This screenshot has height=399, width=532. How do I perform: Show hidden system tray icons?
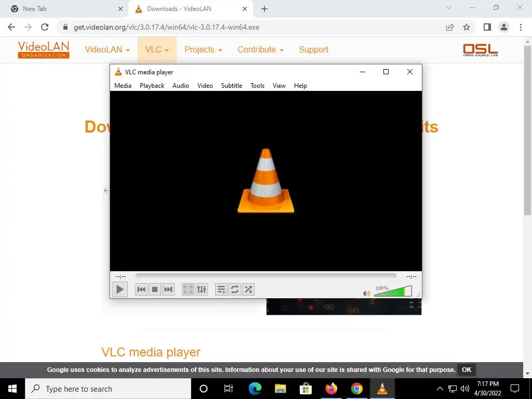point(440,389)
